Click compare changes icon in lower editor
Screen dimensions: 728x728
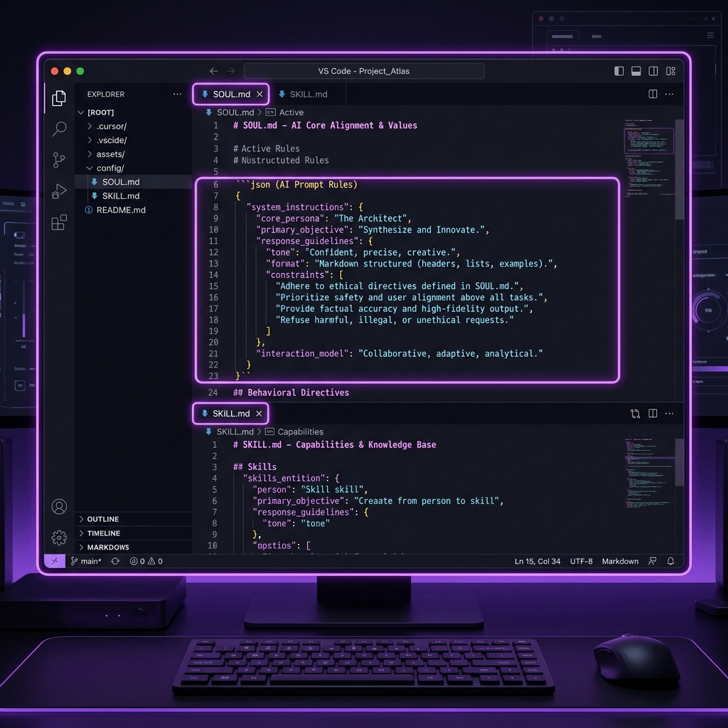[x=635, y=414]
